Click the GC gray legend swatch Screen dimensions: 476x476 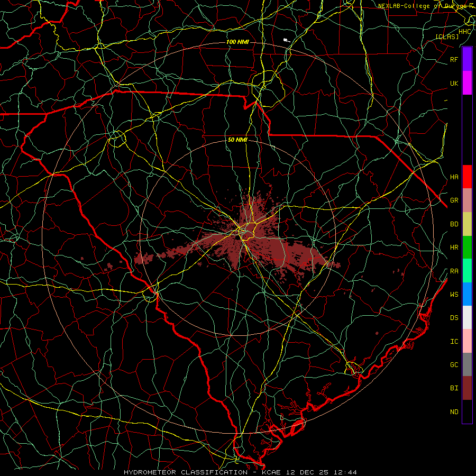click(x=467, y=364)
